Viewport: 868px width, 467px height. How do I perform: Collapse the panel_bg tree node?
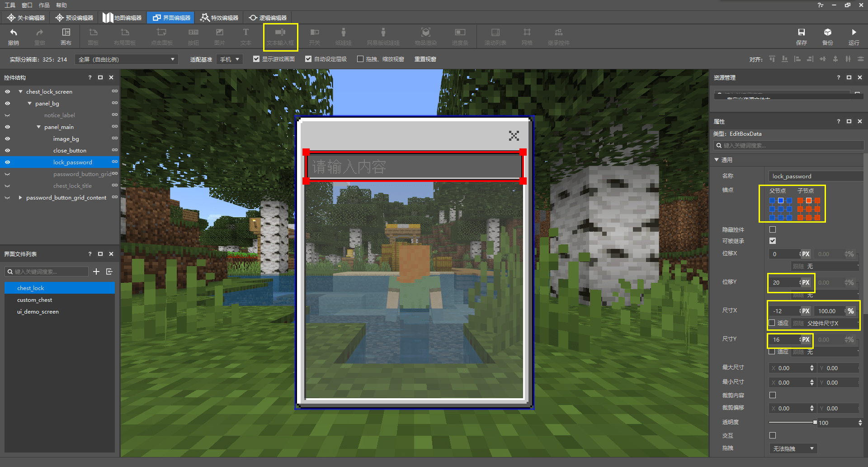pyautogui.click(x=29, y=104)
